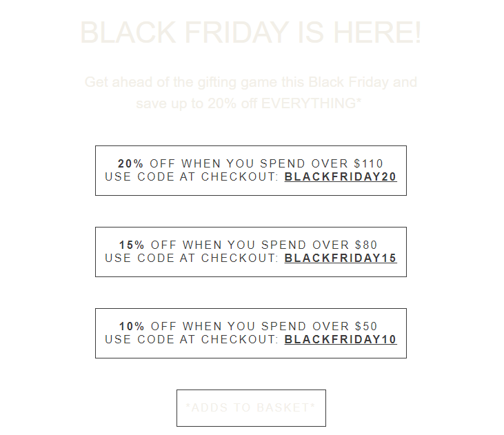Click the BLACK FRIDAY IS HERE! heading
This screenshot has width=504, height=435.
[x=251, y=32]
